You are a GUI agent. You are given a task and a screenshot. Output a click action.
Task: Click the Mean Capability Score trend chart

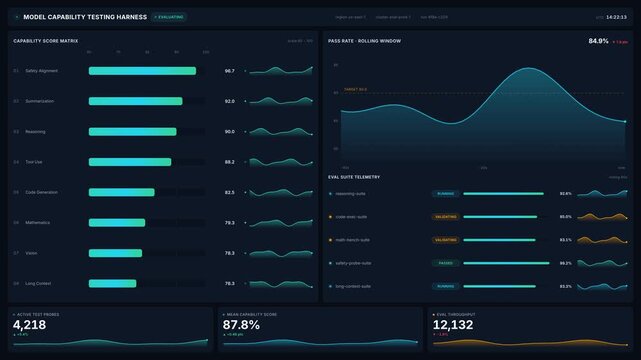point(320,342)
